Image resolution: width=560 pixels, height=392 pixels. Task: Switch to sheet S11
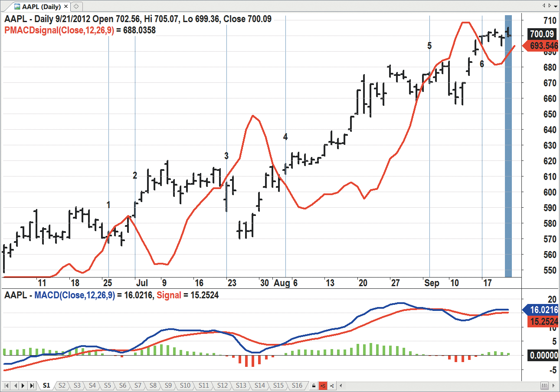point(204,385)
